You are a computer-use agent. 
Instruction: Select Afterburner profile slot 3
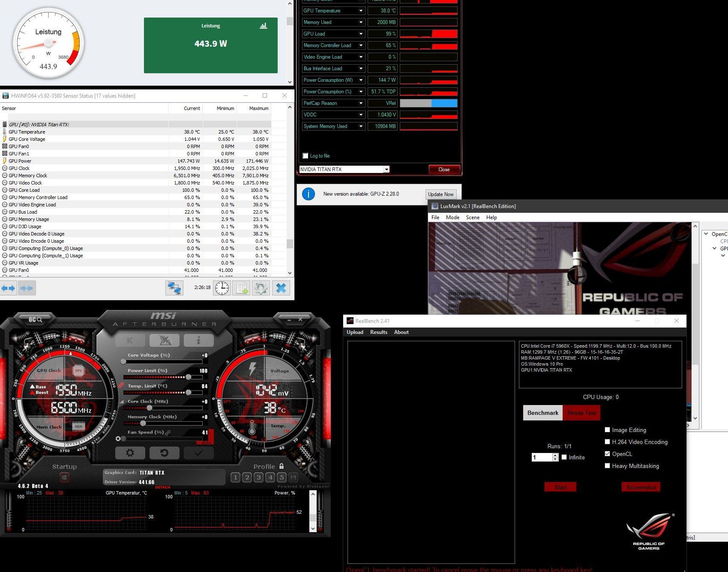[258, 477]
